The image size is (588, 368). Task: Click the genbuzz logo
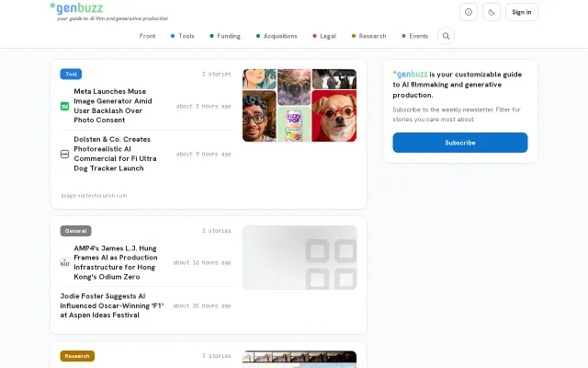click(76, 7)
